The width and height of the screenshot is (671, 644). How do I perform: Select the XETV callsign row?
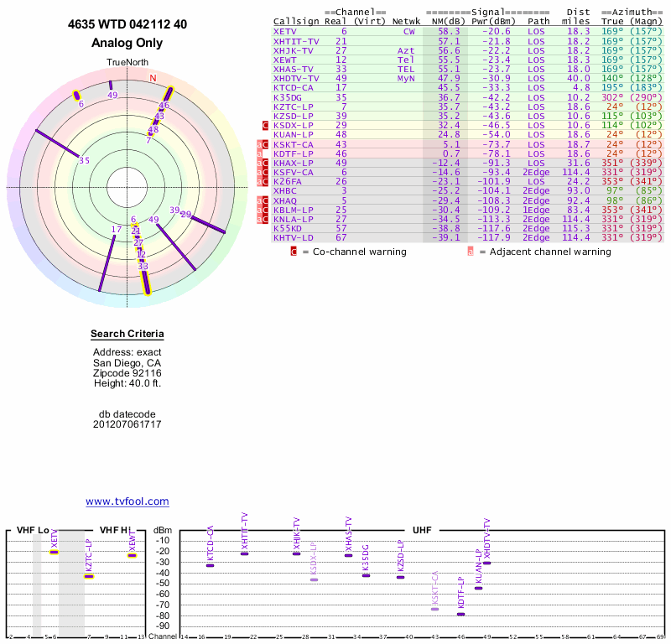coord(468,31)
